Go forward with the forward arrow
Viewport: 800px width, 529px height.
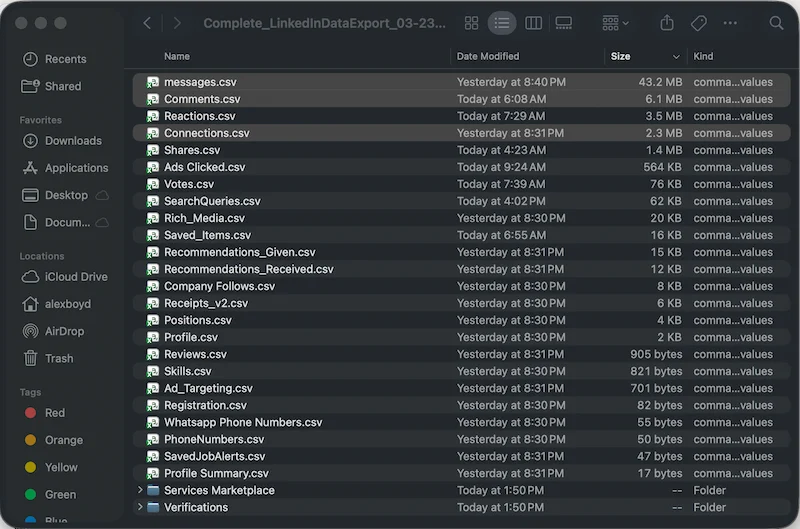click(x=177, y=23)
